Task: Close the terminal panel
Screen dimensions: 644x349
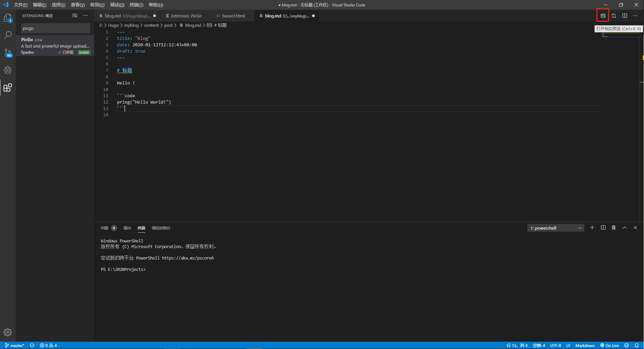Action: click(635, 228)
